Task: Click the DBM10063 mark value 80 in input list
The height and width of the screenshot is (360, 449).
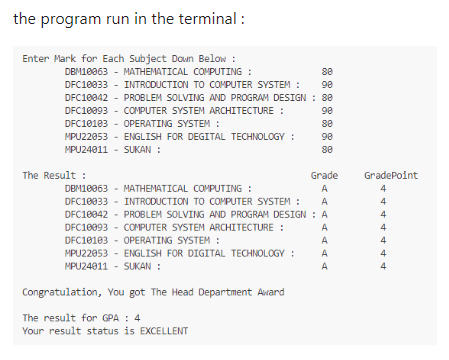Action: [x=327, y=72]
